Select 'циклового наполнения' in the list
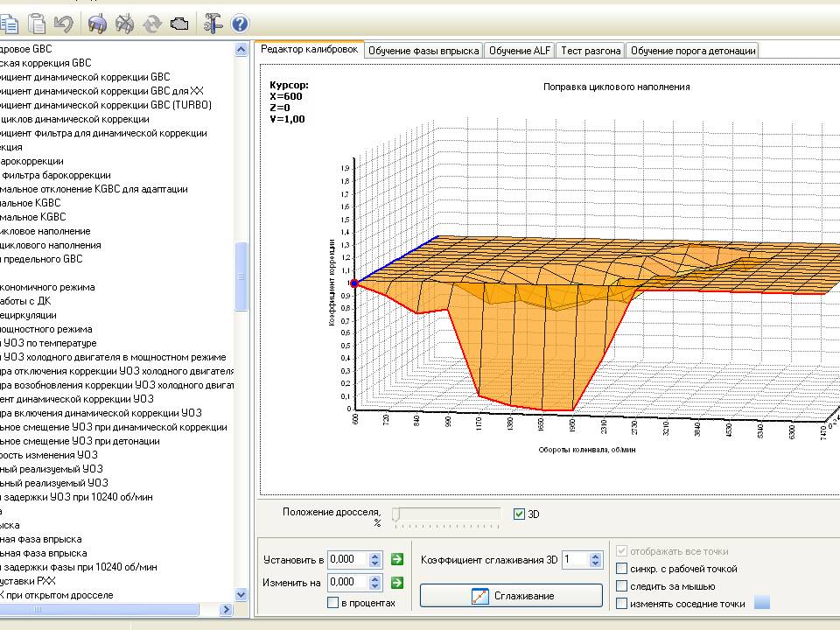840x630 pixels. pyautogui.click(x=51, y=245)
